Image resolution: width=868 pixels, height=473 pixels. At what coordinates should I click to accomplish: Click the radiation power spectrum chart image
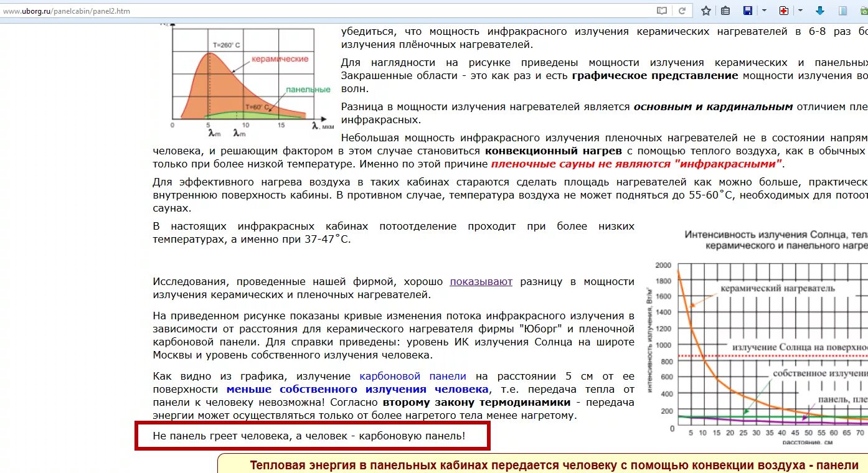click(x=245, y=78)
